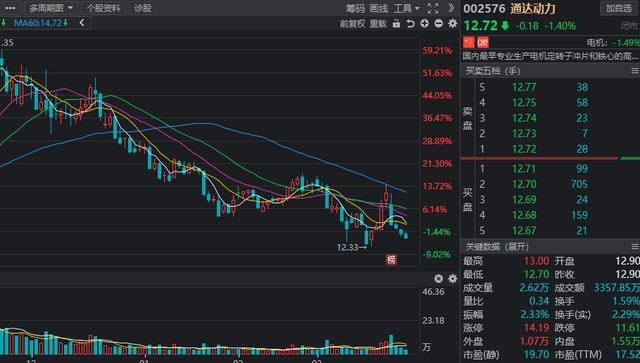This screenshot has width=640, height=363.
Task: Click the 涨停 price 14.19
Action: pos(536,328)
